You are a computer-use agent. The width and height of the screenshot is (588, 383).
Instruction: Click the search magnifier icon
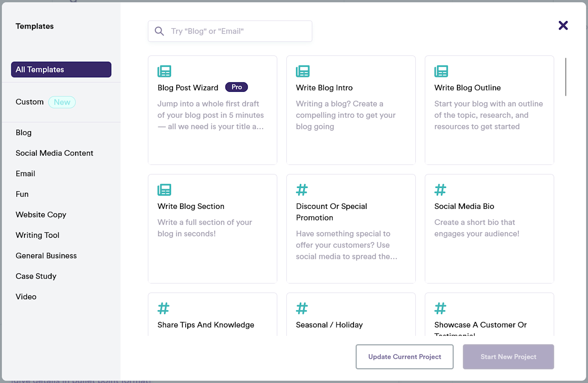(x=159, y=31)
